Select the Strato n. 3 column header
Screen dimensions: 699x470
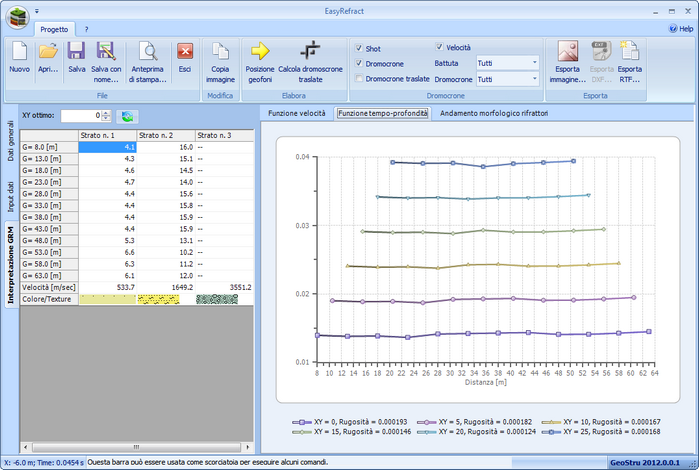(x=225, y=135)
